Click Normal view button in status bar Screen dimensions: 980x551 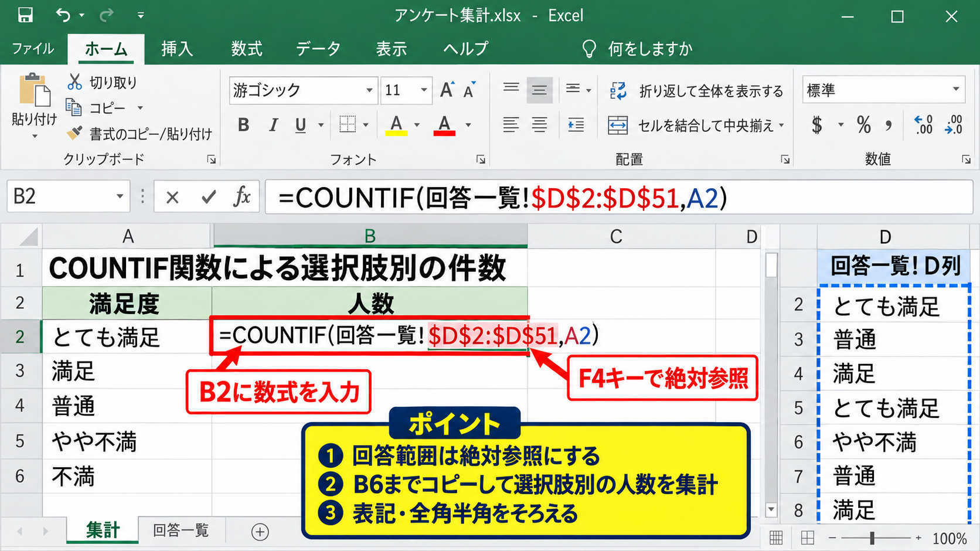click(x=776, y=538)
